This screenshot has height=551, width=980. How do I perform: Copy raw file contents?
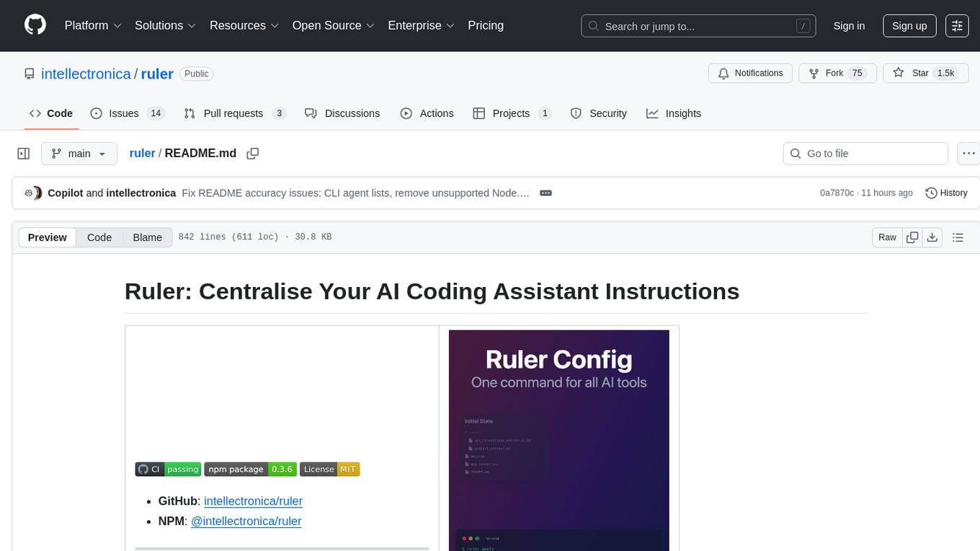point(912,237)
